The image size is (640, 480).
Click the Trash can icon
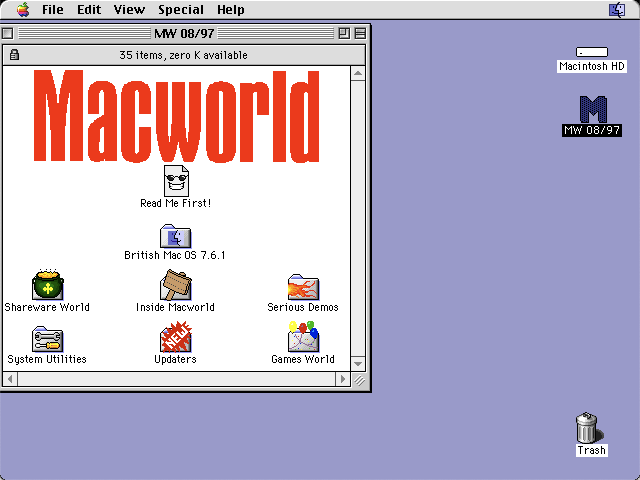tap(588, 427)
